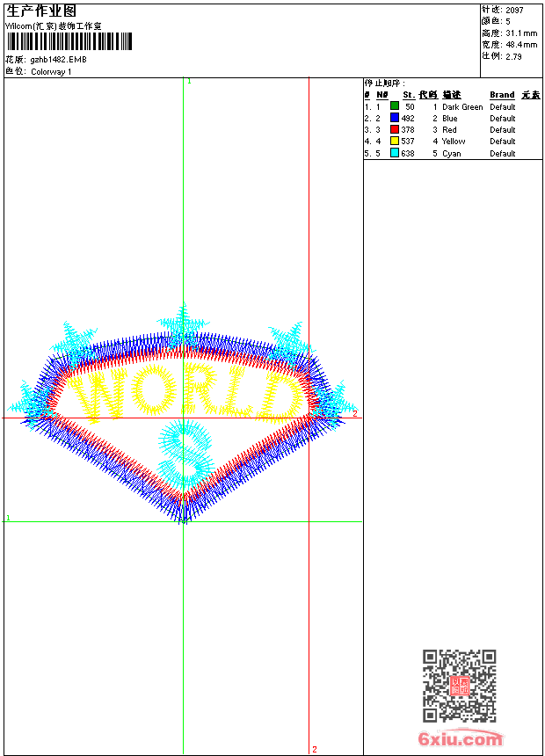Click 'Default' brand in Red row
The height and width of the screenshot is (756, 545).
coord(503,130)
